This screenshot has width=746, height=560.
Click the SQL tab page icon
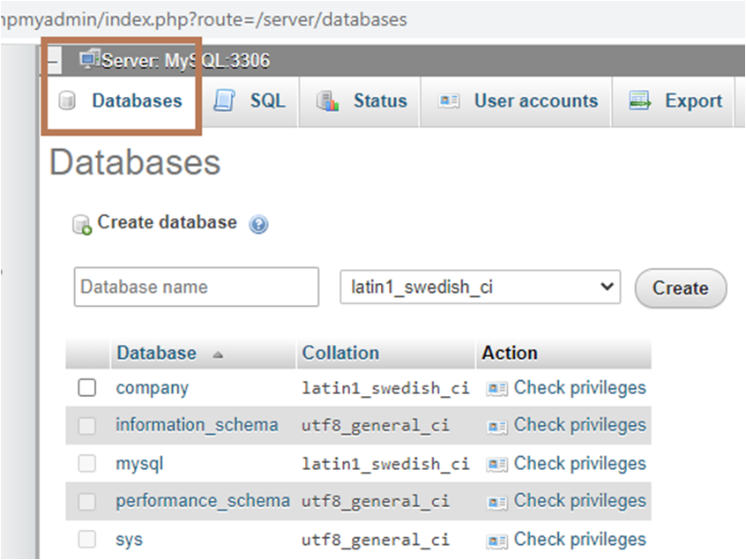pos(225,101)
